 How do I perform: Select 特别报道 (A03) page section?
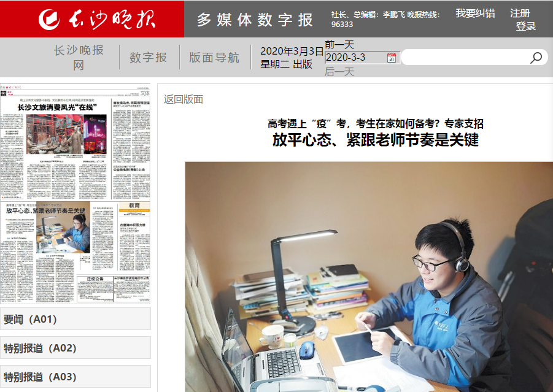pos(75,377)
